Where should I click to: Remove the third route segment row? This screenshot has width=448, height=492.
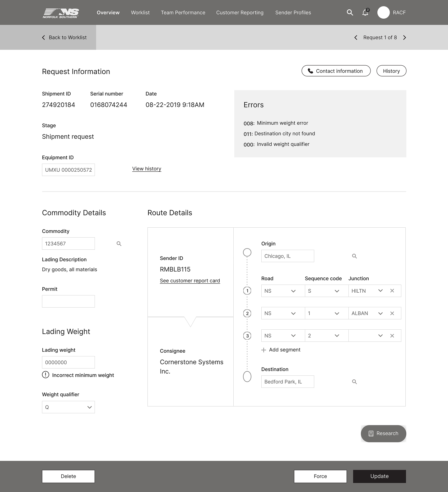click(392, 336)
